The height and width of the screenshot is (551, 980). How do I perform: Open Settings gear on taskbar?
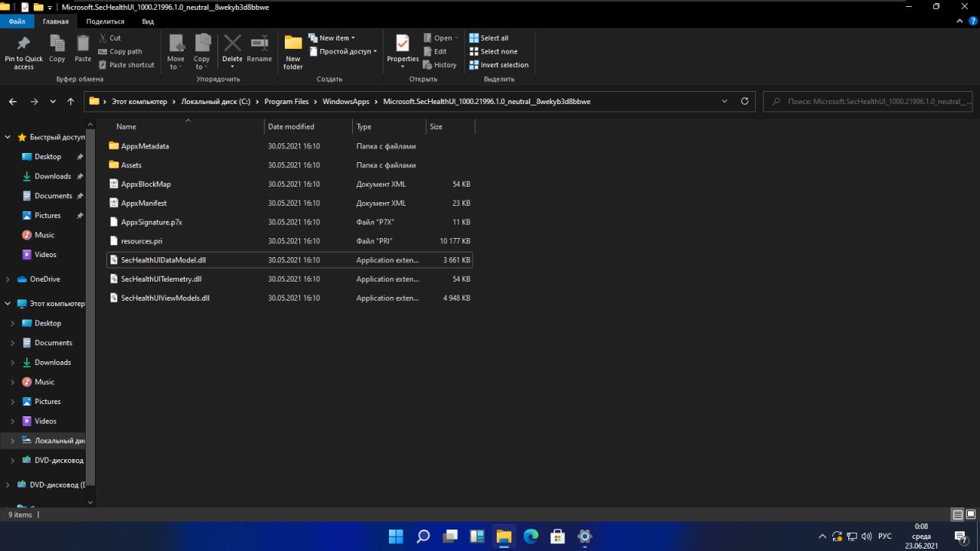pyautogui.click(x=584, y=536)
